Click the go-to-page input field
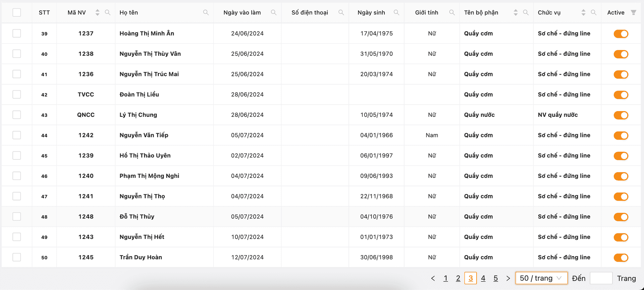This screenshot has width=644, height=290. click(x=601, y=278)
